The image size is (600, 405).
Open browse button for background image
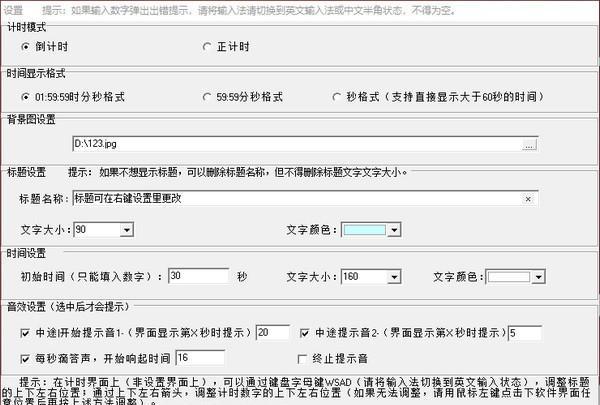[x=530, y=145]
